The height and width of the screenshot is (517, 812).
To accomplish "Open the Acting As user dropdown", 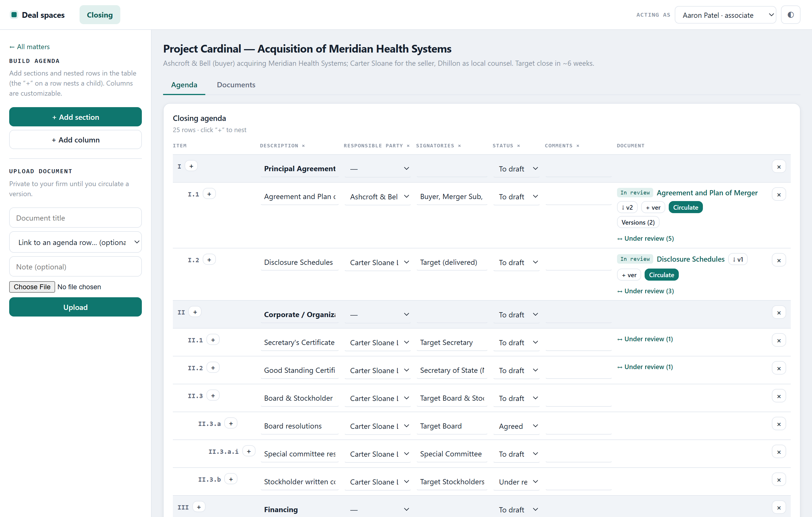I will tap(725, 15).
